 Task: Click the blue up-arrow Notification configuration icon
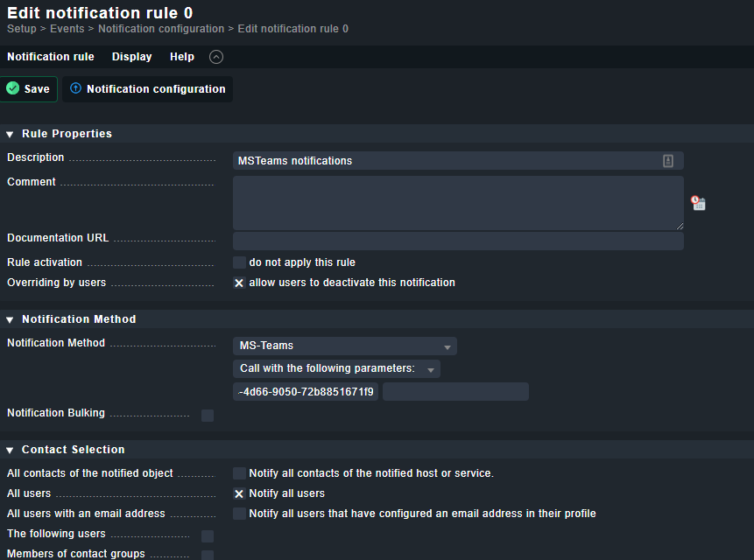(75, 88)
